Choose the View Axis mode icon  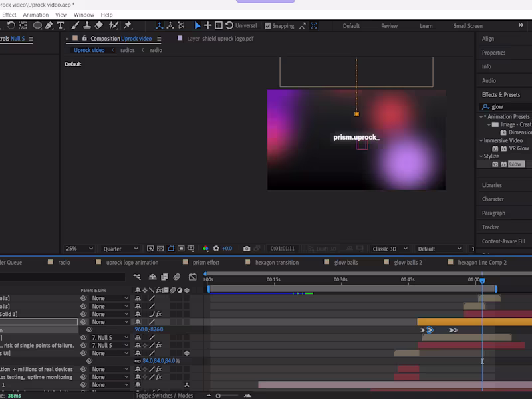click(181, 25)
